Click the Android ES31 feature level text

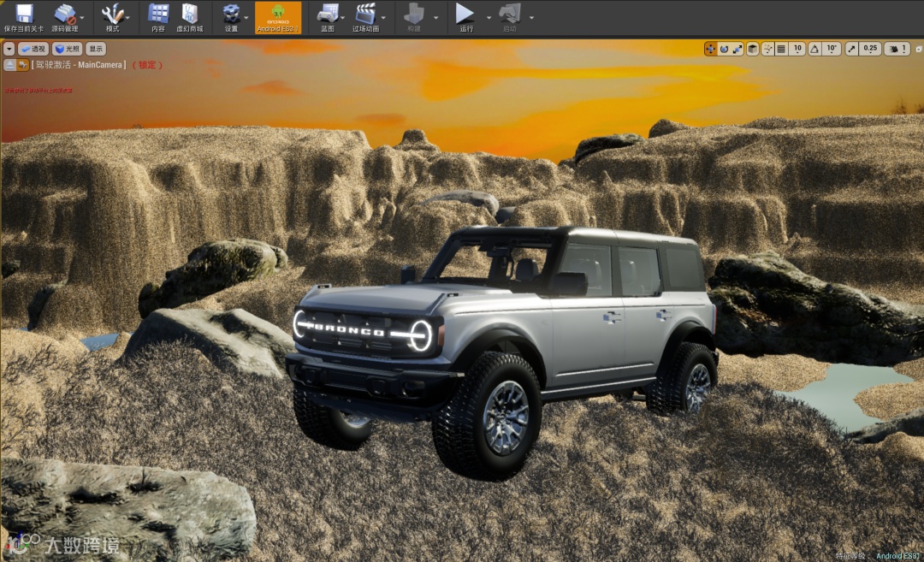[x=897, y=555]
